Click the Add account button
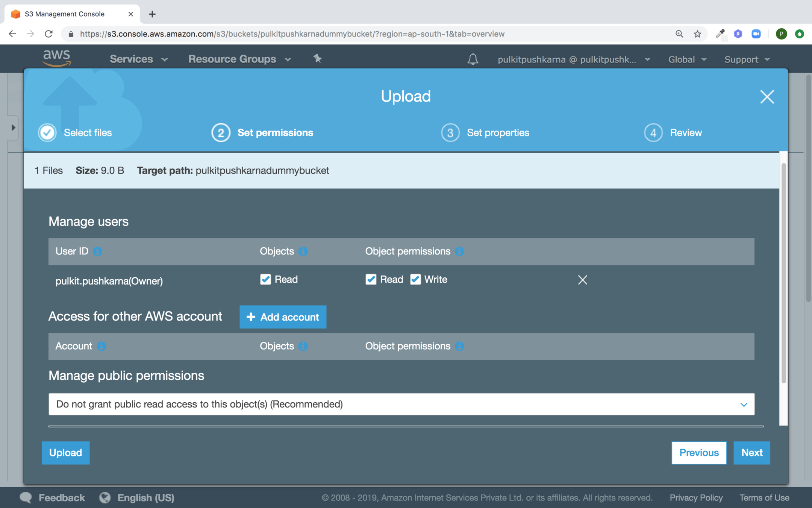The height and width of the screenshot is (508, 812). coord(283,317)
